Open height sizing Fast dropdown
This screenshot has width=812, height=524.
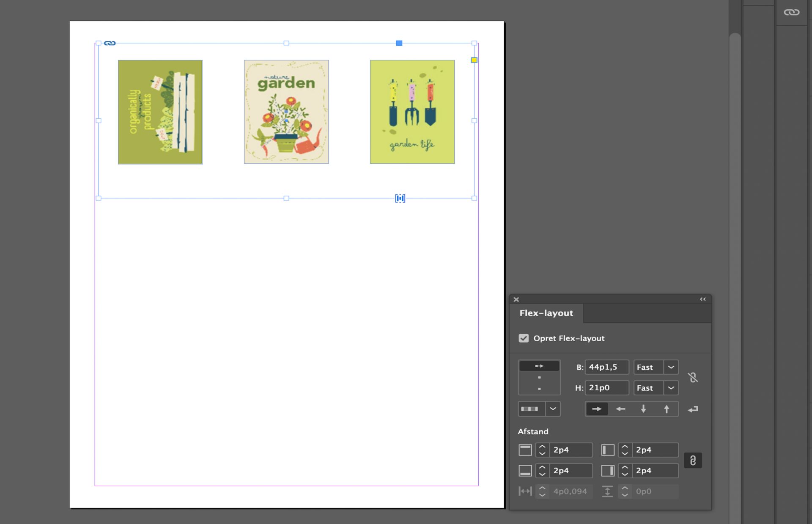(x=671, y=388)
